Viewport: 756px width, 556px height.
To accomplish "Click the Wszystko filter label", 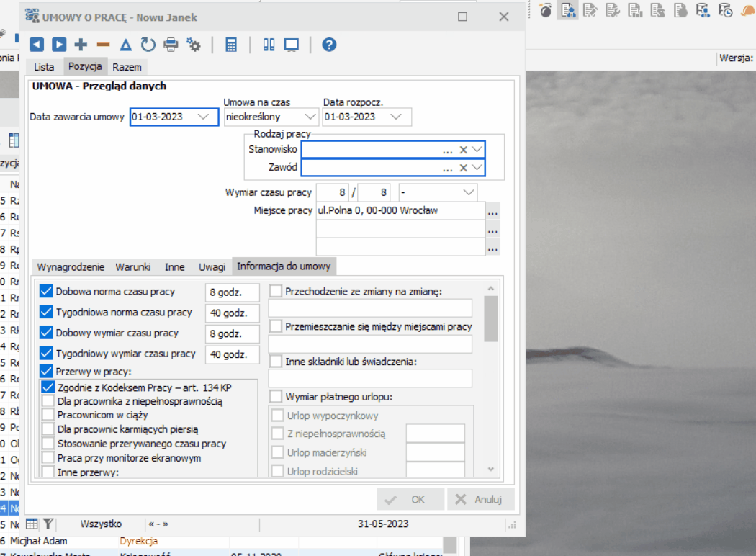I will pos(101,524).
